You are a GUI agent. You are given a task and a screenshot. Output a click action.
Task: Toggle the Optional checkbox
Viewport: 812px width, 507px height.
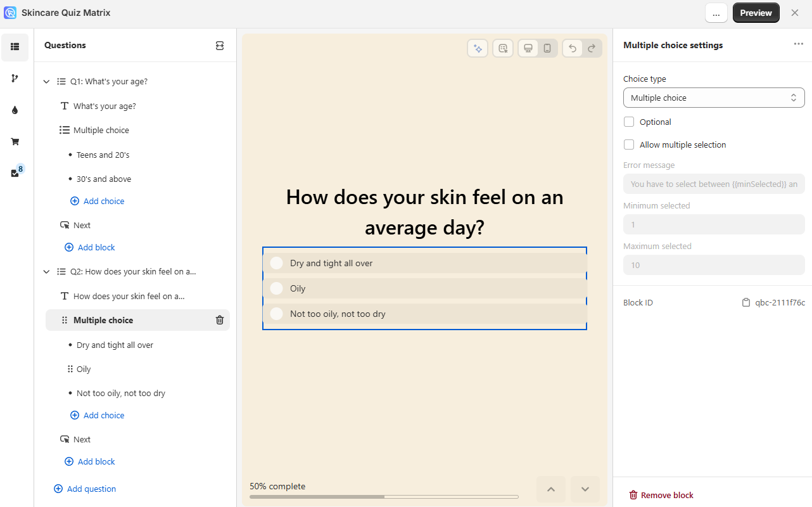(629, 122)
